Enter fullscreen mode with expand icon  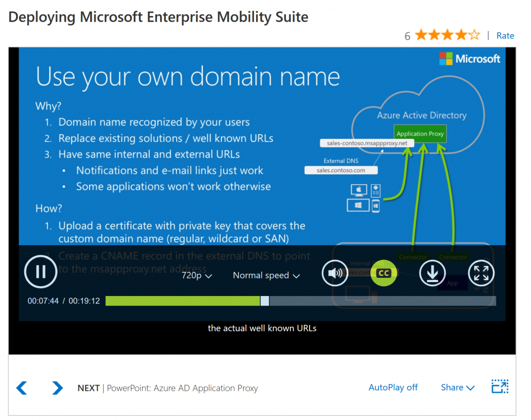coord(481,273)
